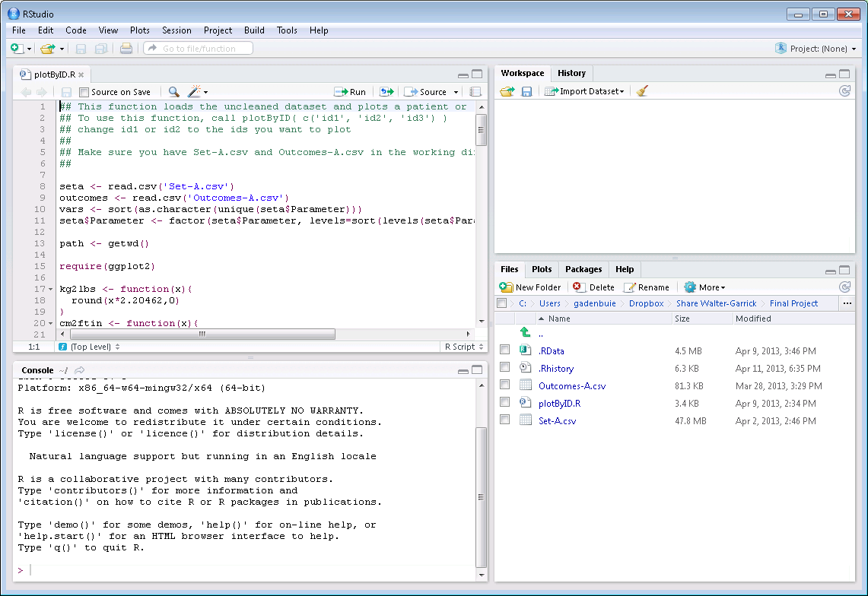868x596 pixels.
Task: Check the box beside Outcomes-A.csv
Action: click(x=505, y=385)
